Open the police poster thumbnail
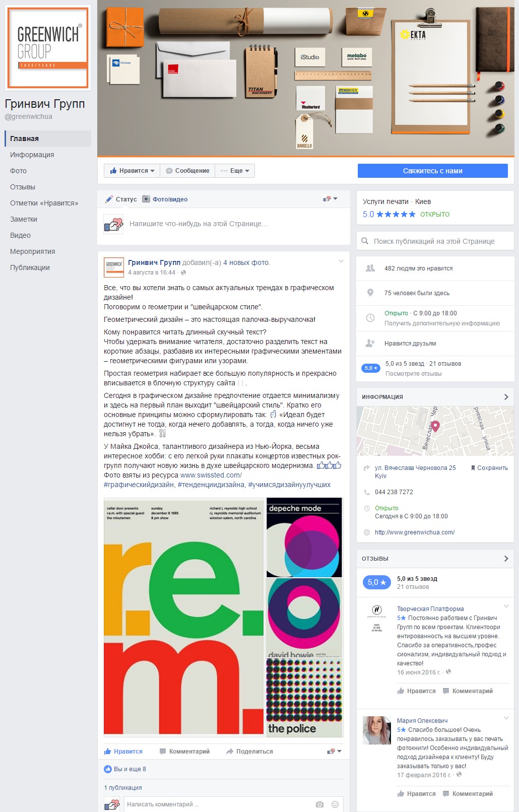This screenshot has width=519, height=812. tap(304, 698)
